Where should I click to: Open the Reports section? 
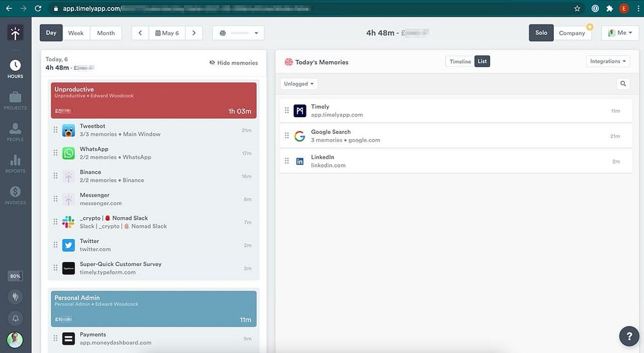15,164
